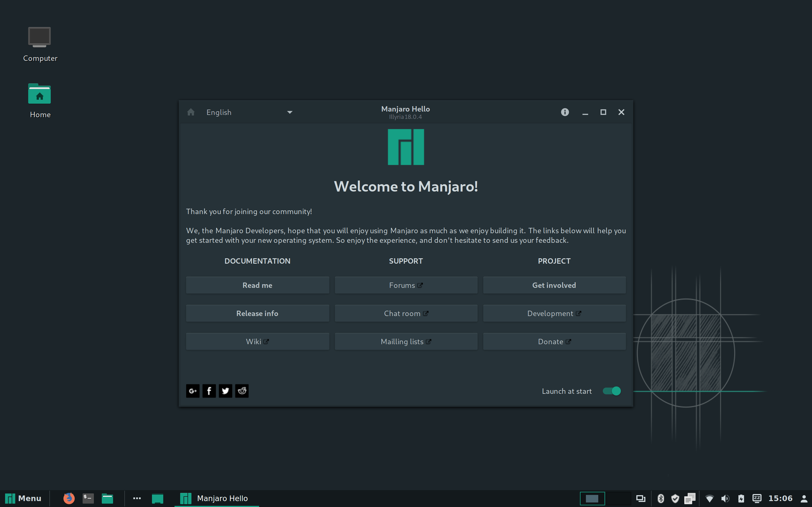Click Forums support link

click(x=406, y=285)
